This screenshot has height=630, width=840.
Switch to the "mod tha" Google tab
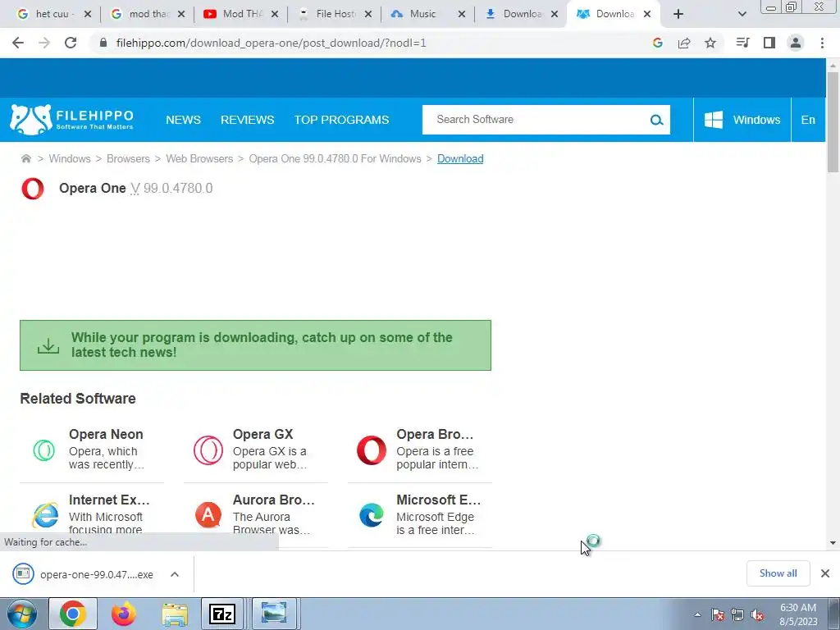[146, 14]
